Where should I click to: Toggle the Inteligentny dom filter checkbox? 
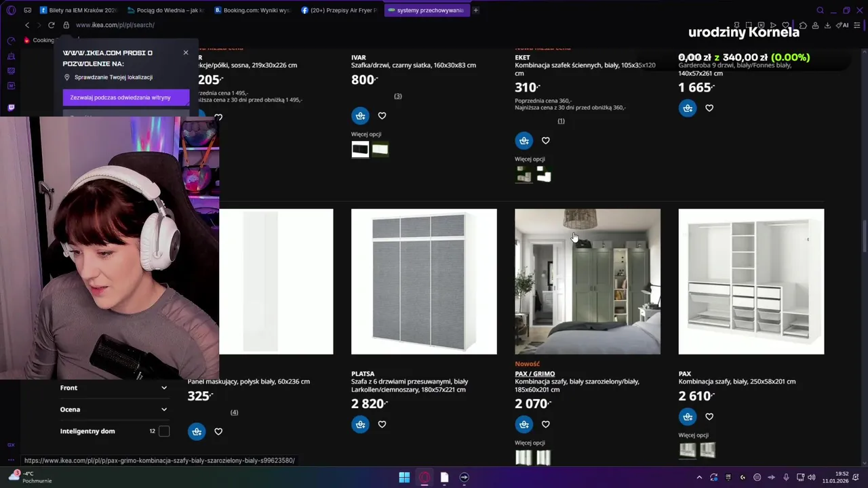[x=163, y=431]
